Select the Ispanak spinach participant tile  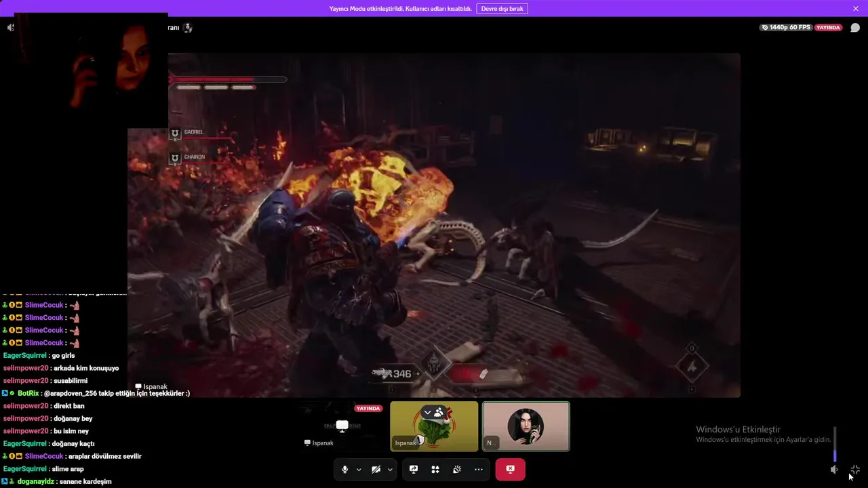tap(434, 426)
